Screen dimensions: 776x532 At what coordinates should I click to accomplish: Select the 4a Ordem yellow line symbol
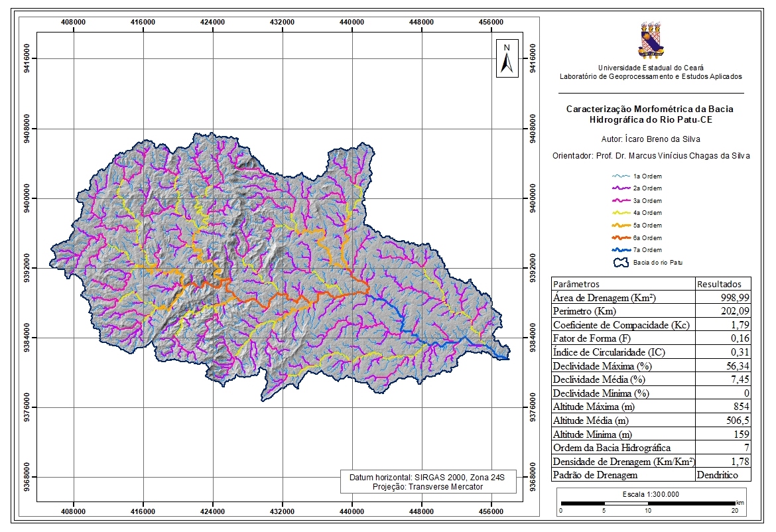point(621,213)
